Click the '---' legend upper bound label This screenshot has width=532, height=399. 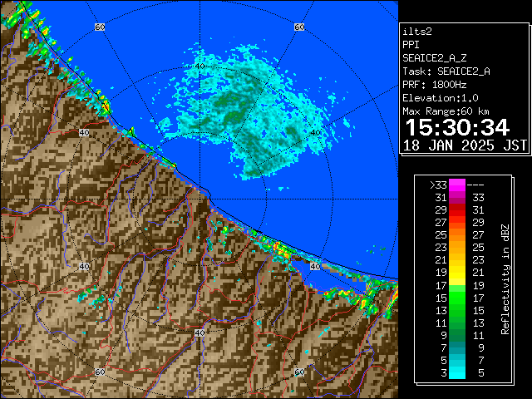point(475,185)
